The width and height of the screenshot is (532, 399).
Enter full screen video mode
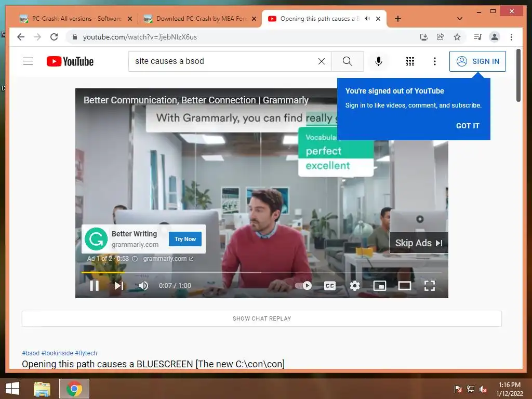430,286
